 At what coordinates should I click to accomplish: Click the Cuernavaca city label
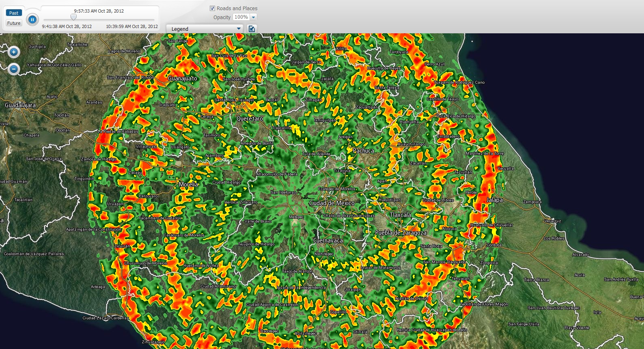tap(328, 241)
